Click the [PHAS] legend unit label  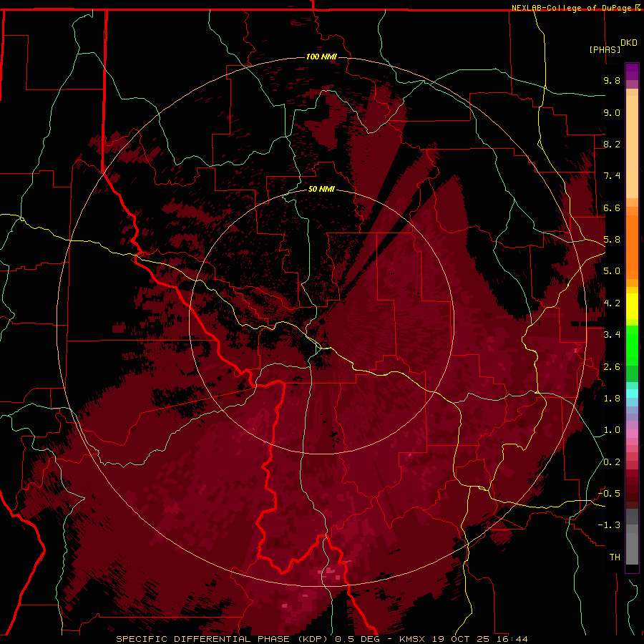605,49
